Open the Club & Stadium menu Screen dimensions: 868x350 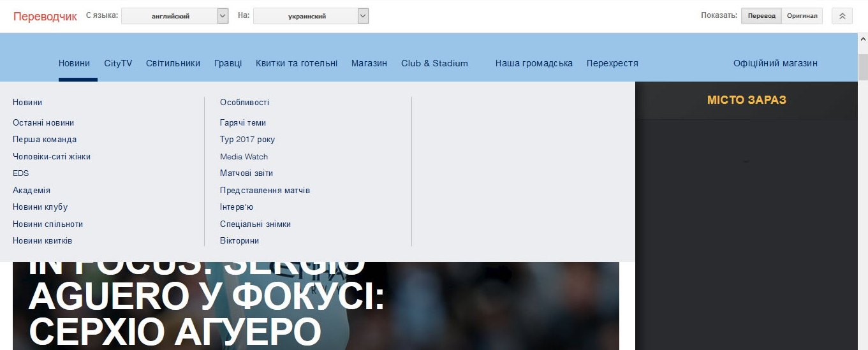click(x=434, y=63)
